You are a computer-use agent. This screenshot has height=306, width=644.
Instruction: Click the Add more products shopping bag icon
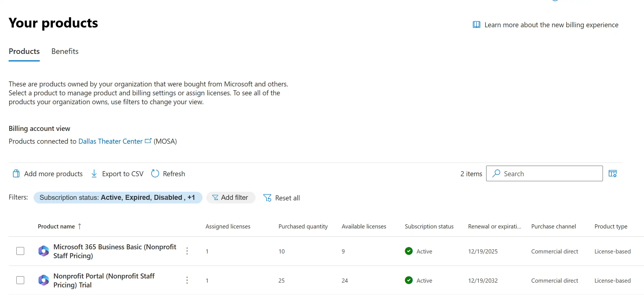[16, 174]
